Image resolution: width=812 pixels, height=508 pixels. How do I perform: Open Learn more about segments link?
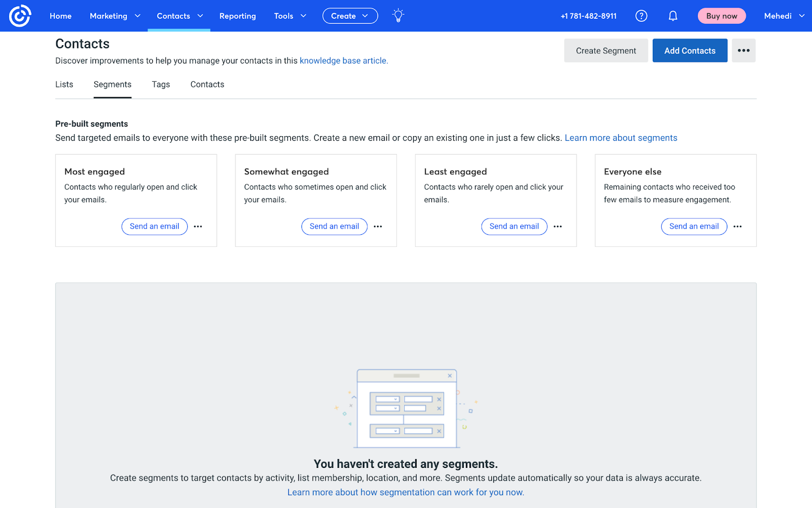click(621, 138)
